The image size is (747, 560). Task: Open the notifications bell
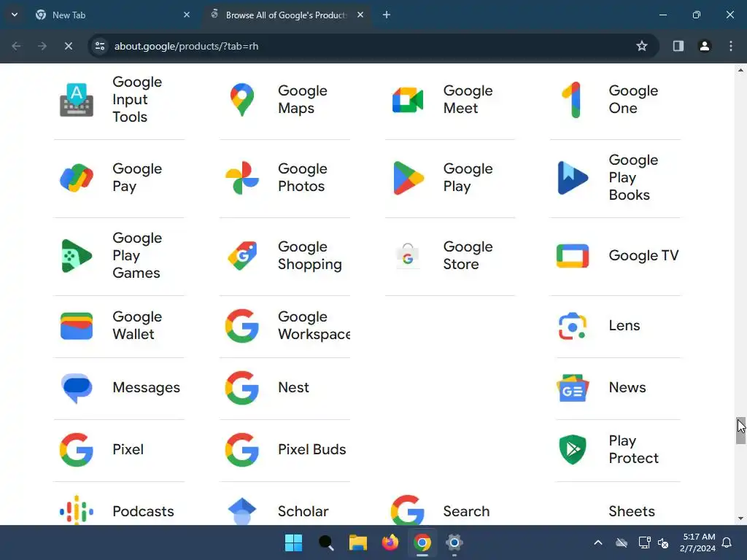click(x=727, y=542)
